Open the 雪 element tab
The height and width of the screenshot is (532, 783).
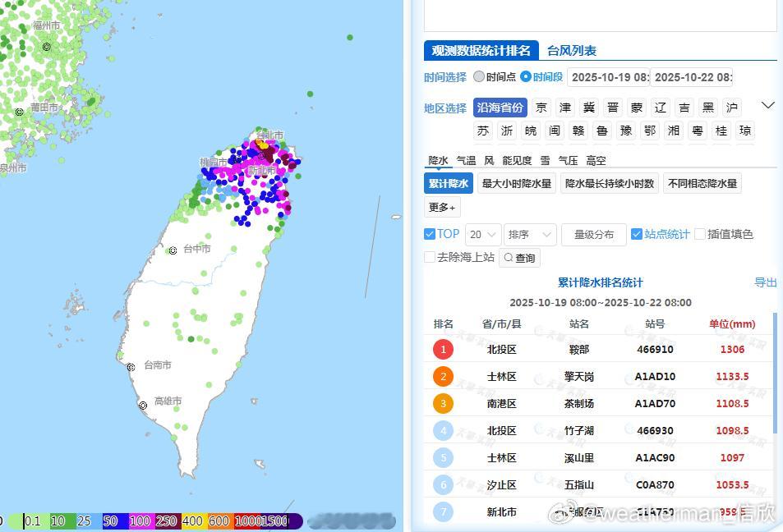tap(545, 160)
